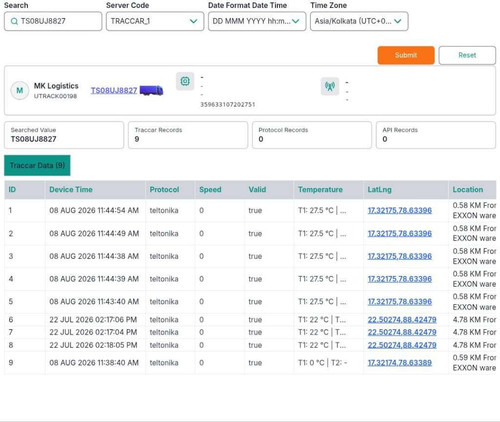Click the antenna signal icon
500x422 pixels.
point(330,86)
